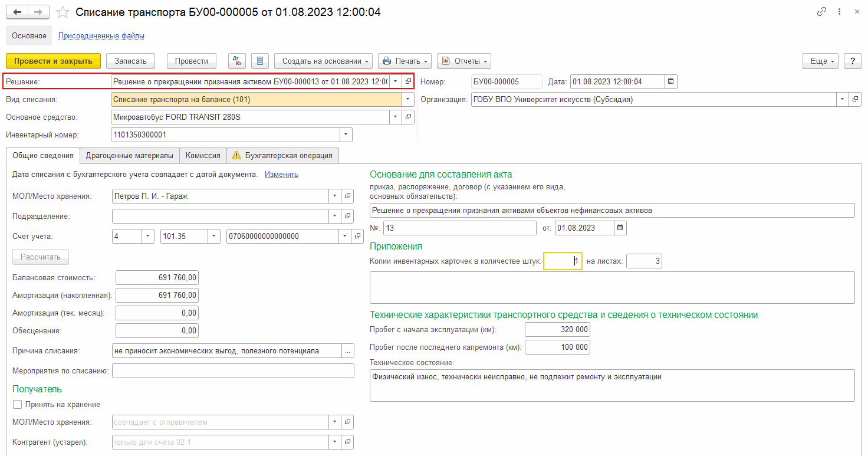The width and height of the screenshot is (868, 456).
Task: Open Контрагент (устарел) linked record icon
Action: click(348, 441)
